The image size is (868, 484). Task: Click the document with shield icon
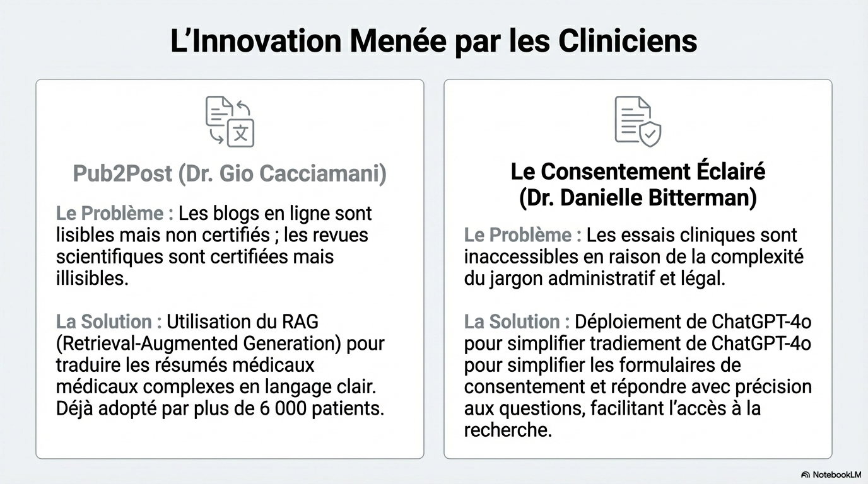638,121
